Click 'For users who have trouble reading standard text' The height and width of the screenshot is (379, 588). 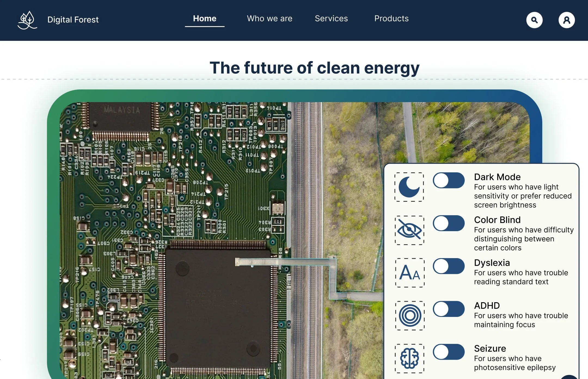tap(521, 277)
